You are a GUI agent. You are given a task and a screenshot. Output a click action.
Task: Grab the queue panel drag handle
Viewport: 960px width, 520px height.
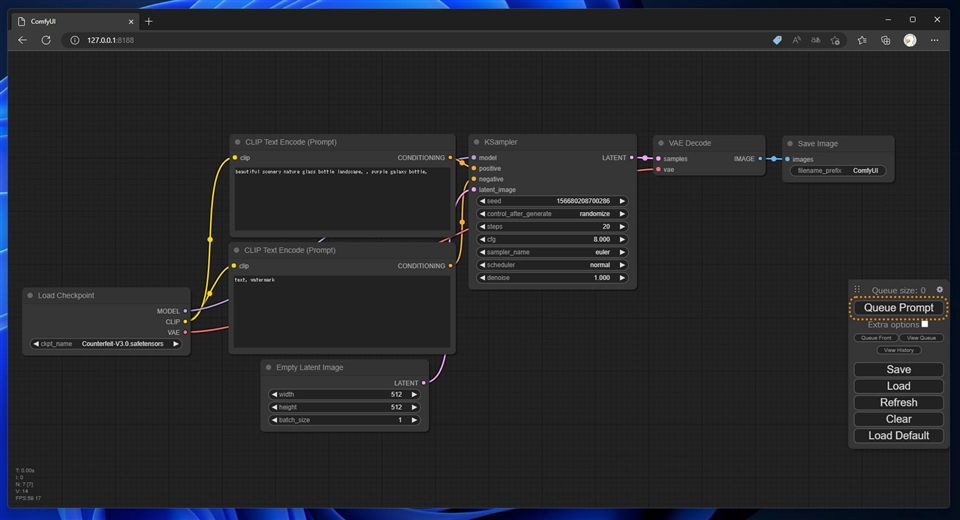pos(857,290)
